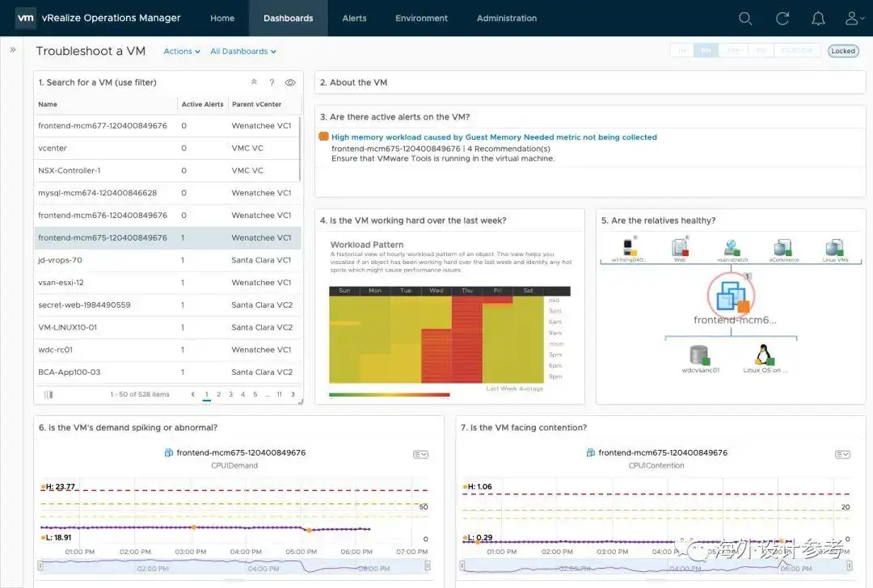Go to next page arrow in pager
Image resolution: width=873 pixels, height=588 pixels.
(x=293, y=394)
